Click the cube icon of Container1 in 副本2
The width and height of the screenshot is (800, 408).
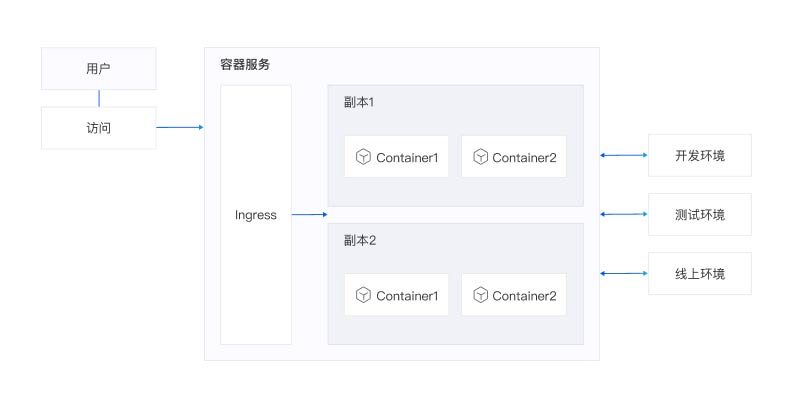tap(363, 295)
